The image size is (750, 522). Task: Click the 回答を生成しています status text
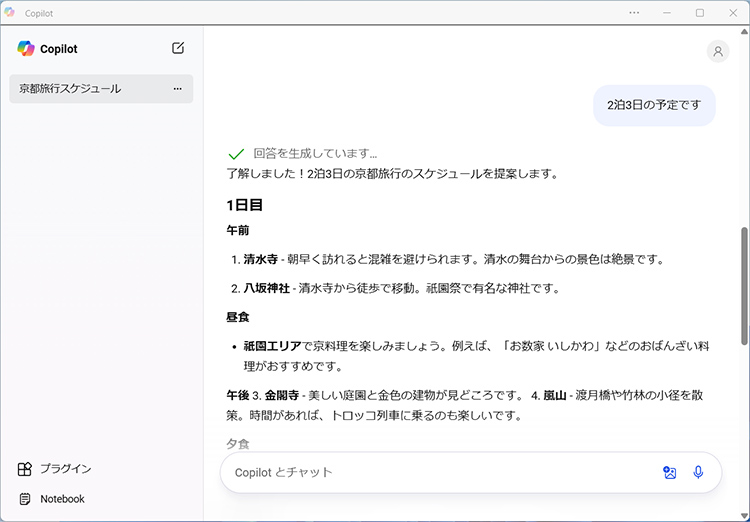(315, 154)
